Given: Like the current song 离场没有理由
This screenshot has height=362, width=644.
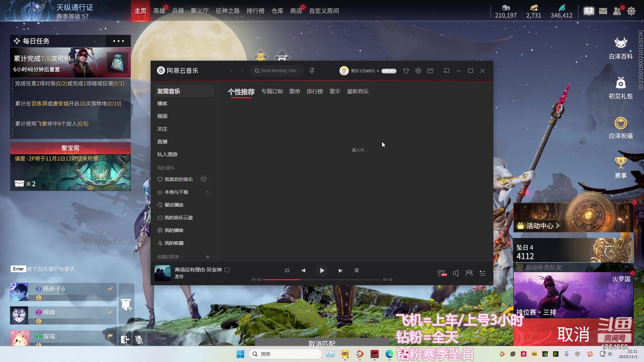Looking at the screenshot, I should (227, 270).
